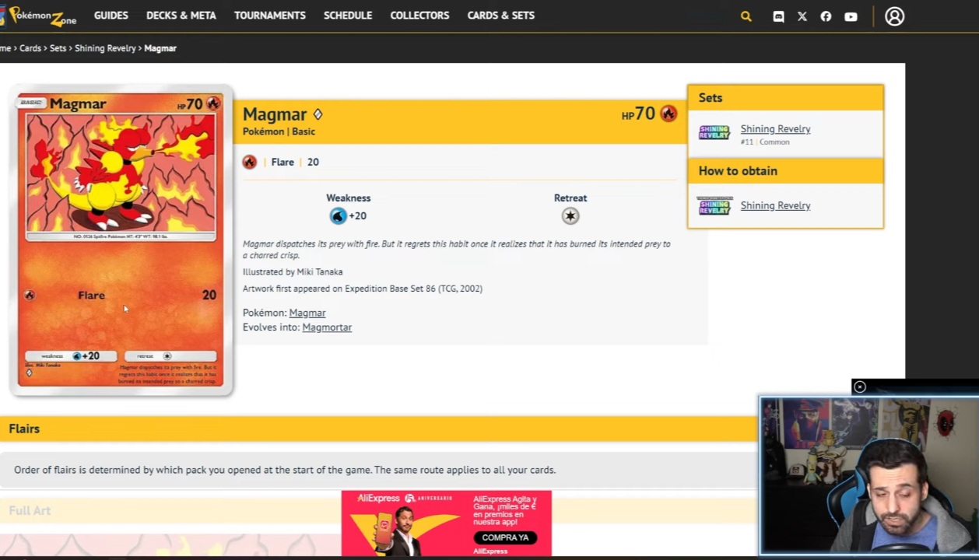Open the user account profile icon
This screenshot has width=979, height=560.
(894, 16)
